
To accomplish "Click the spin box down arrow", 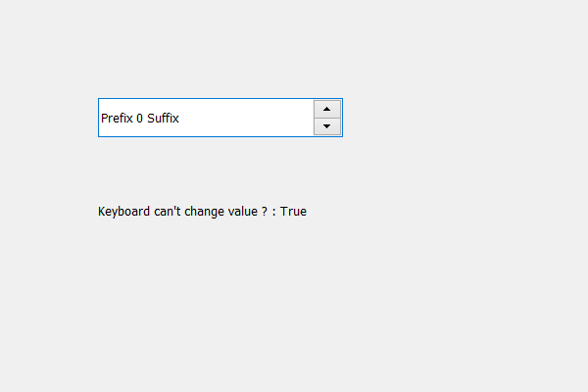I will [326, 126].
